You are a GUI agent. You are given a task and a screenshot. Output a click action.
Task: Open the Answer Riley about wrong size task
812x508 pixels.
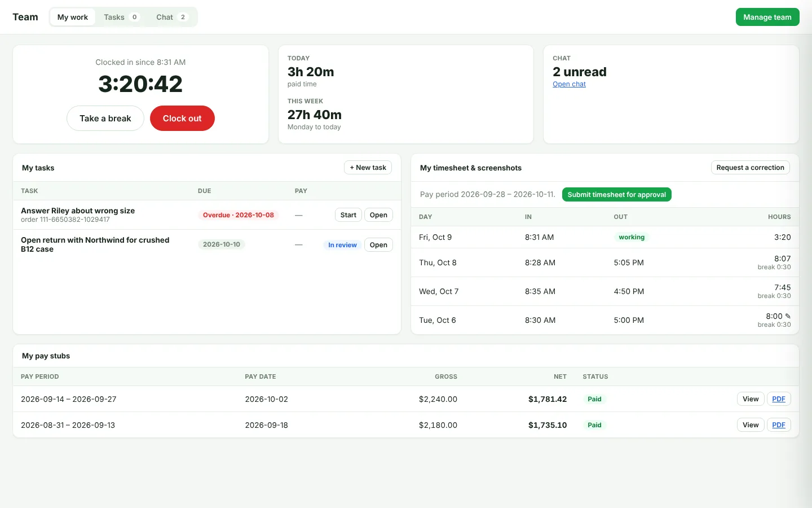(x=378, y=215)
